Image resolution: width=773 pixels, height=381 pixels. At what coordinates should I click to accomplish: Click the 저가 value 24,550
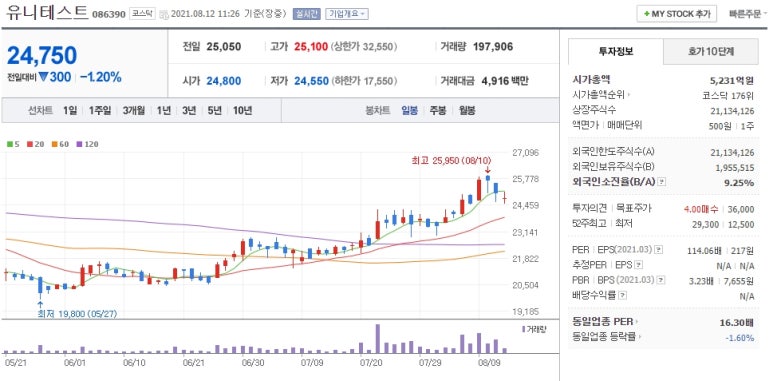tap(312, 81)
